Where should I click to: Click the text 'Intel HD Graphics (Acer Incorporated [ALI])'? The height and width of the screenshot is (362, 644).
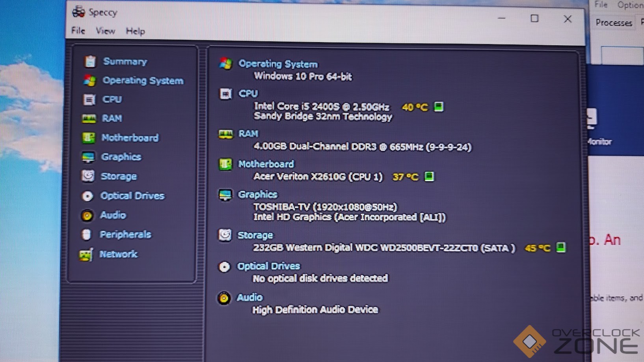click(350, 217)
